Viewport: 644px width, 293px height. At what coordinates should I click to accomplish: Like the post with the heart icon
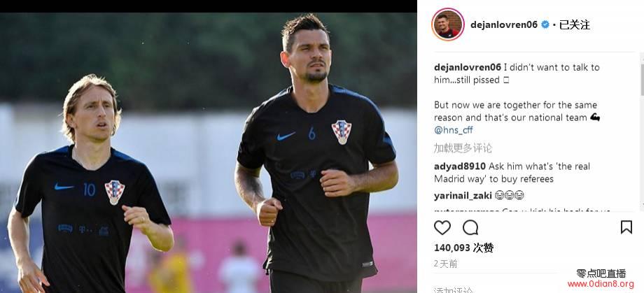[x=442, y=227]
